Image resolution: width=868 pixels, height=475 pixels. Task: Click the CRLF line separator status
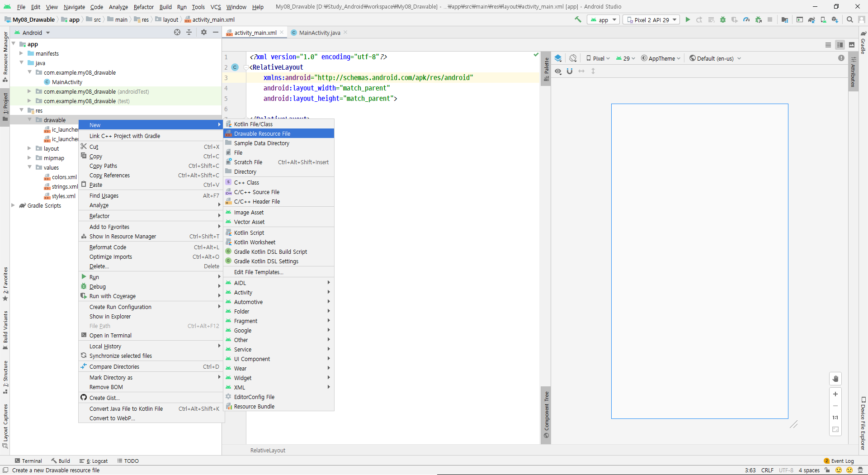tap(767, 470)
